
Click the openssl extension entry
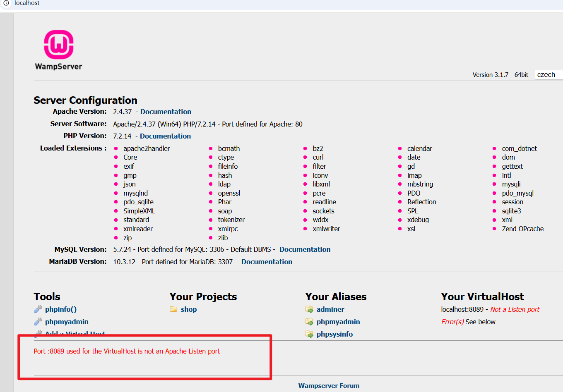point(229,193)
